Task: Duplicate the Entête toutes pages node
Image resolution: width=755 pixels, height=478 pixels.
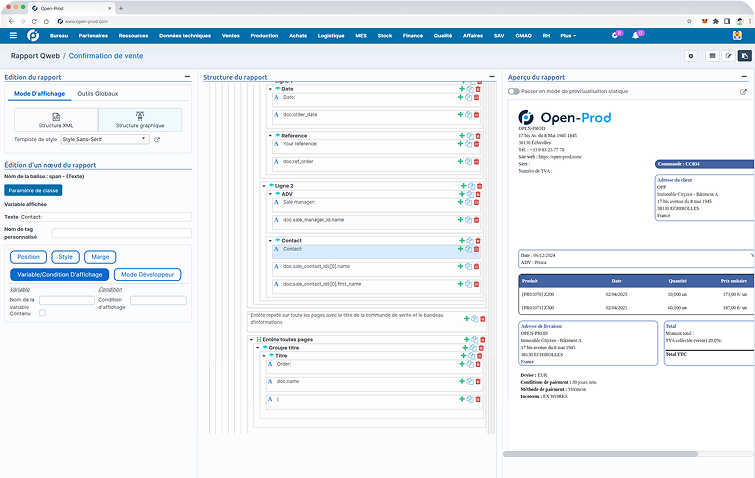Action: tap(475, 339)
